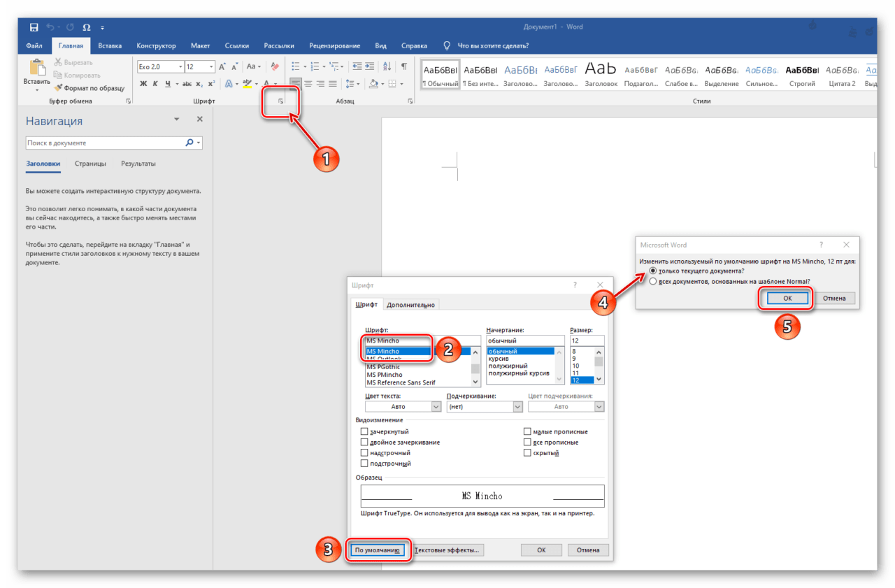Open the Ссылки ribbon tab

click(237, 46)
